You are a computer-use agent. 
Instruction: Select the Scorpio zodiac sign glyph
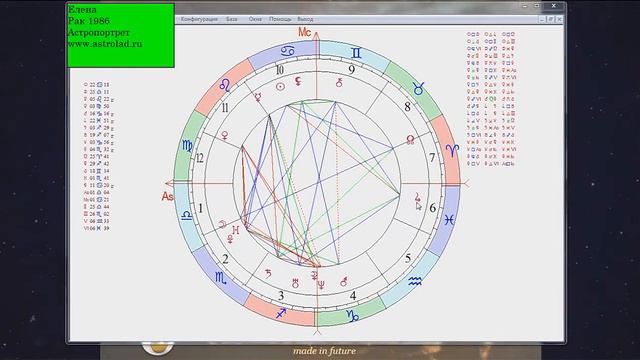[x=220, y=278]
